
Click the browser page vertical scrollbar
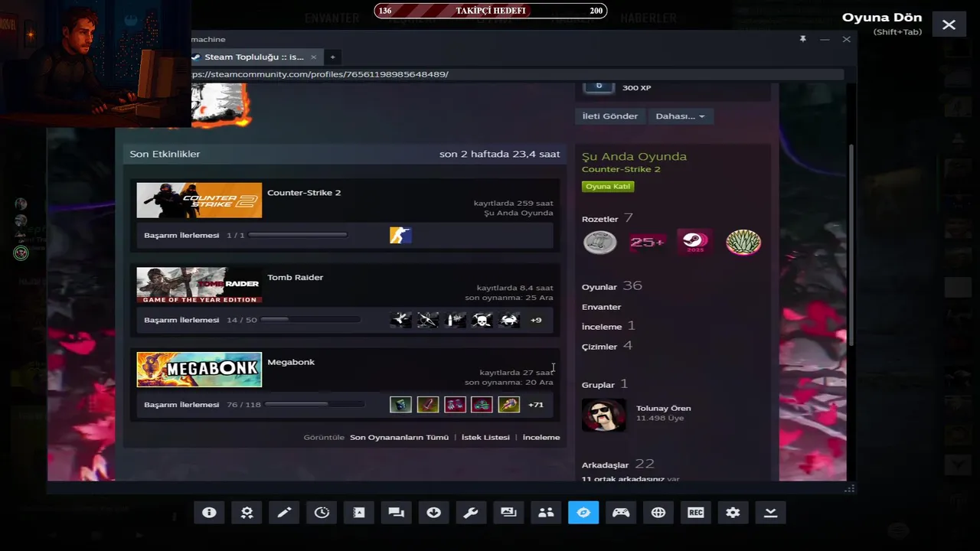click(x=850, y=243)
